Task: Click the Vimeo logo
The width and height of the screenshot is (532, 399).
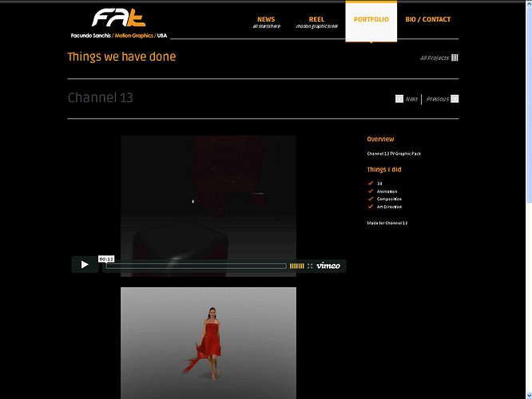Action: 328,266
